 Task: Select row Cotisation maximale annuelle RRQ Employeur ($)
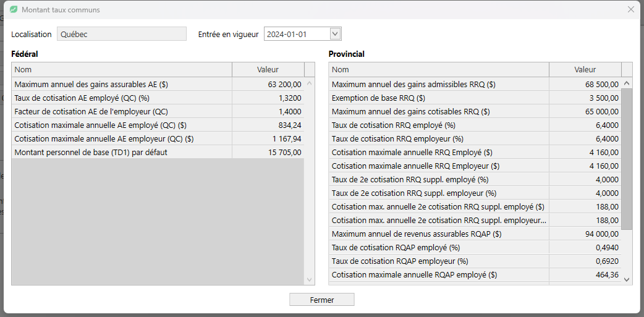(475, 166)
